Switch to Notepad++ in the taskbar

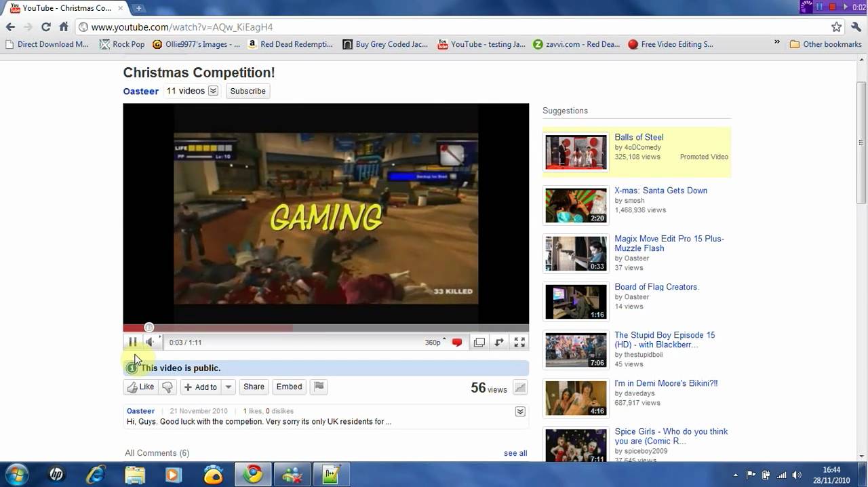(331, 475)
